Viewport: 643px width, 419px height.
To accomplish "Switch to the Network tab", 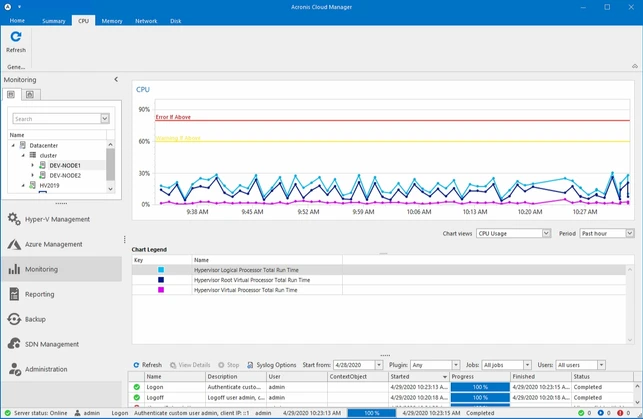I will point(146,21).
